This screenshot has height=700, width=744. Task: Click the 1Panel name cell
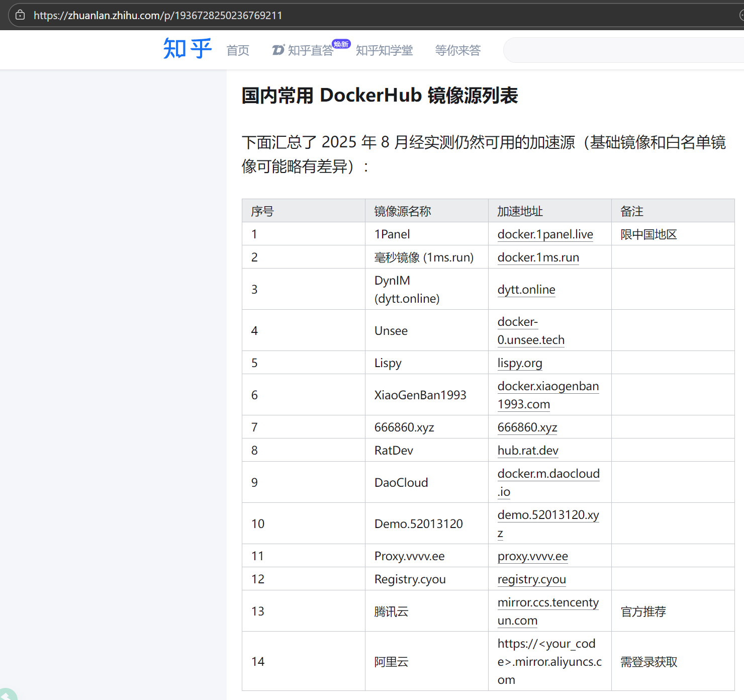427,234
